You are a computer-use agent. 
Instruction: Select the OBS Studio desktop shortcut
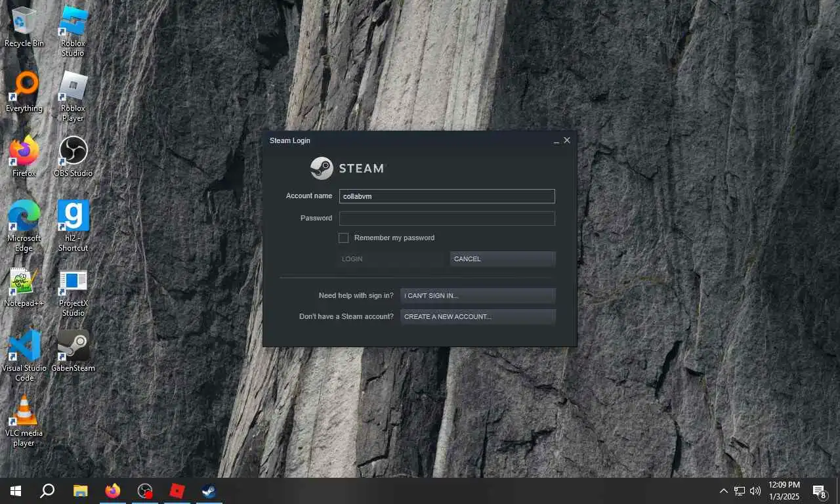coord(73,157)
